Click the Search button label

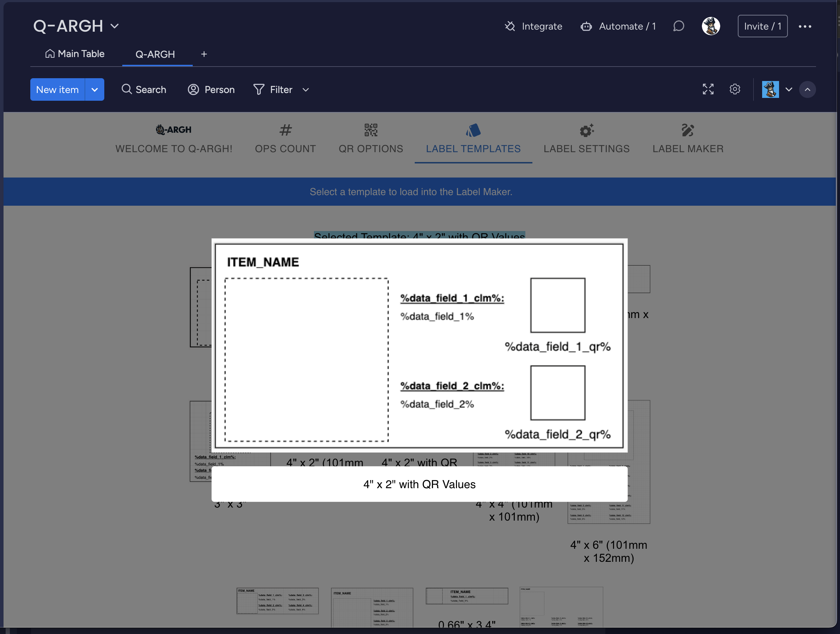coord(151,89)
